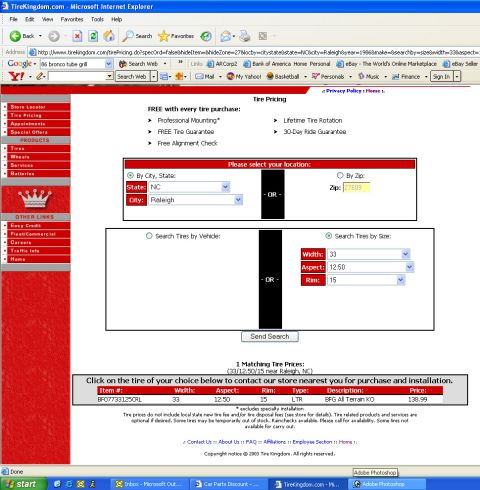Image resolution: width=480 pixels, height=490 pixels.
Task: Open the Aspect dropdown showing 12.50
Action: point(371,267)
